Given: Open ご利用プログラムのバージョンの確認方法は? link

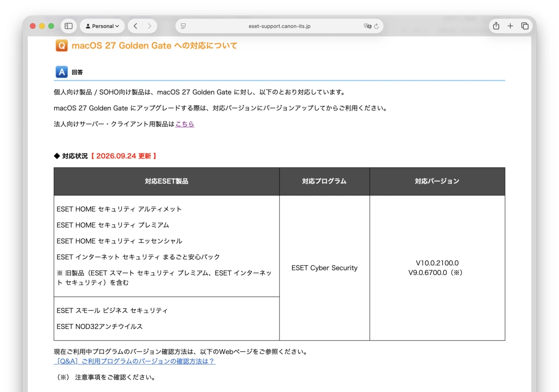Looking at the screenshot, I should coord(135,361).
